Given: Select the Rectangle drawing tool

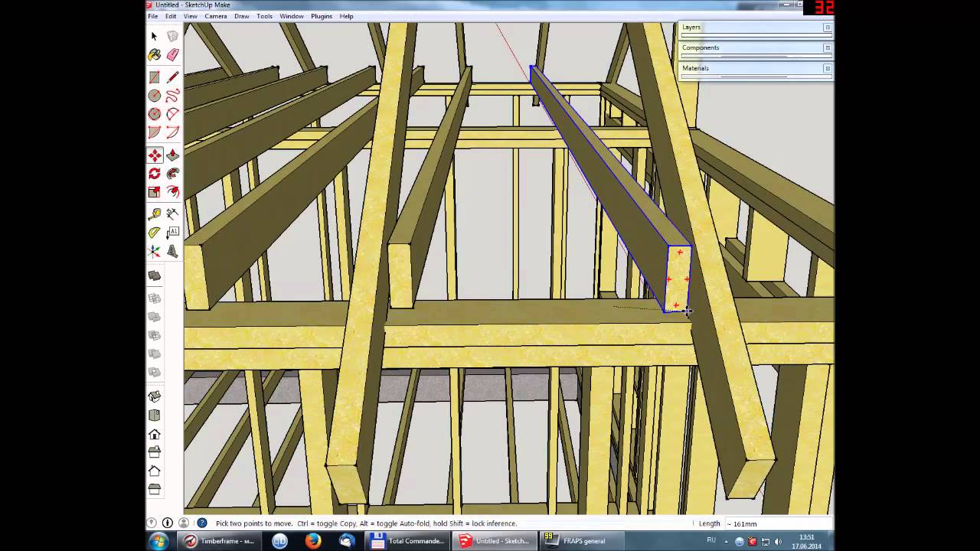Looking at the screenshot, I should coord(154,77).
